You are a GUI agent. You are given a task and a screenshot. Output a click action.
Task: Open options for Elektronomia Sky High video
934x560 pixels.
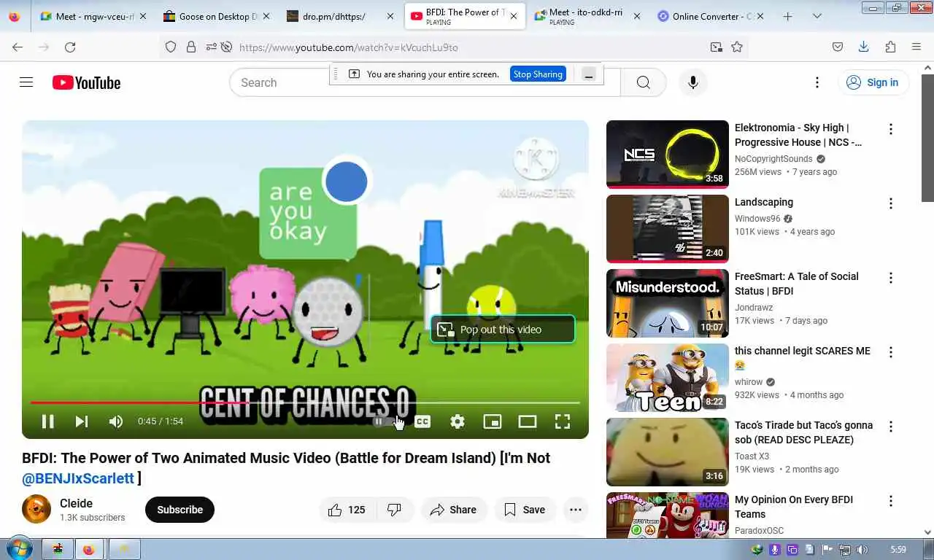890,129
